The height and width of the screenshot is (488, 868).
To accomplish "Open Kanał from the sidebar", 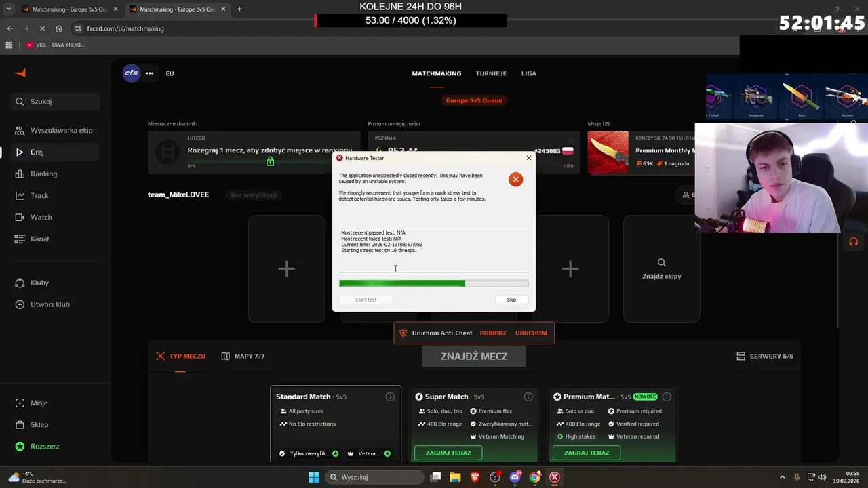I will 54,239.
